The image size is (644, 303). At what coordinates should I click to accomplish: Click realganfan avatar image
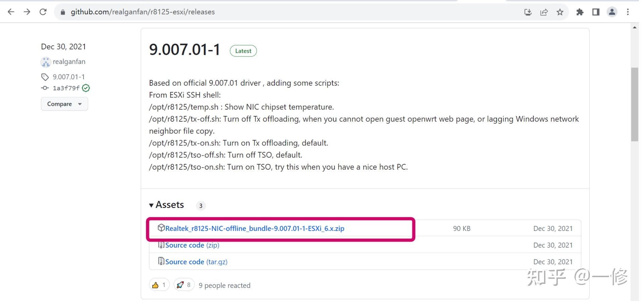(46, 62)
